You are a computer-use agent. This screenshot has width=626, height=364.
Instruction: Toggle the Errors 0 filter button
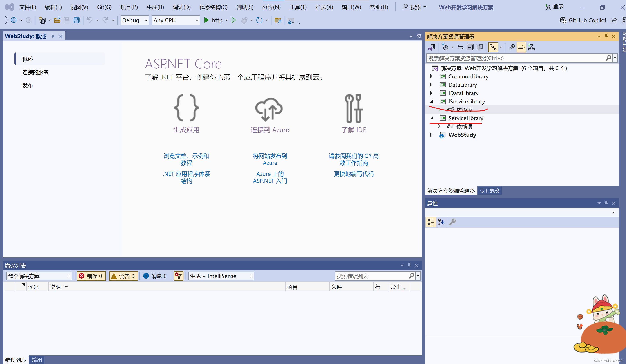coord(91,276)
